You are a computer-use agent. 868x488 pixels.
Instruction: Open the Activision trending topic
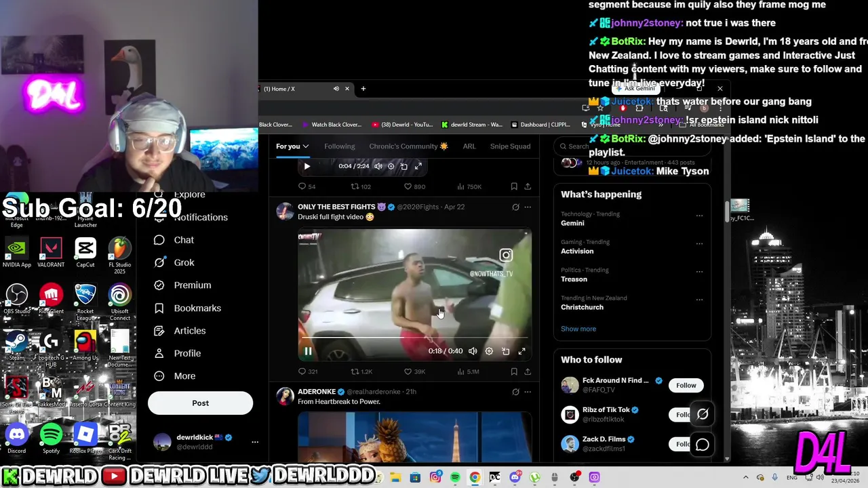[577, 251]
